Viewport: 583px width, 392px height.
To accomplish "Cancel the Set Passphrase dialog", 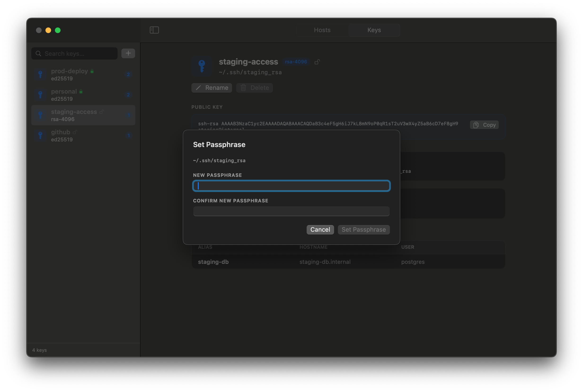I will [x=320, y=230].
